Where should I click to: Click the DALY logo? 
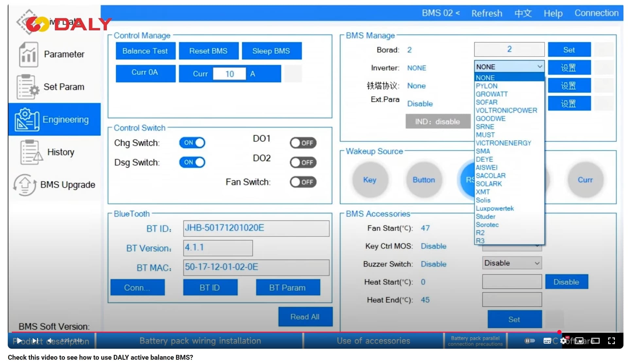pyautogui.click(x=69, y=24)
